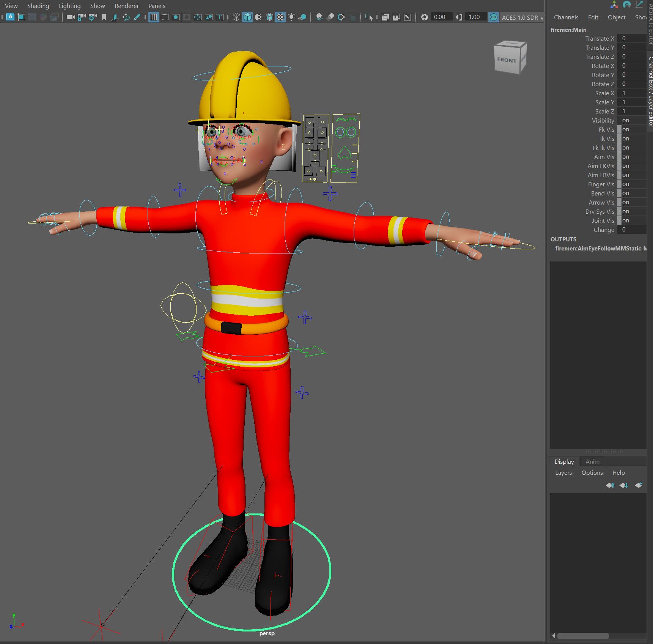Click the FRONT face of view cube
Screen dimensions: 653x644
[507, 60]
